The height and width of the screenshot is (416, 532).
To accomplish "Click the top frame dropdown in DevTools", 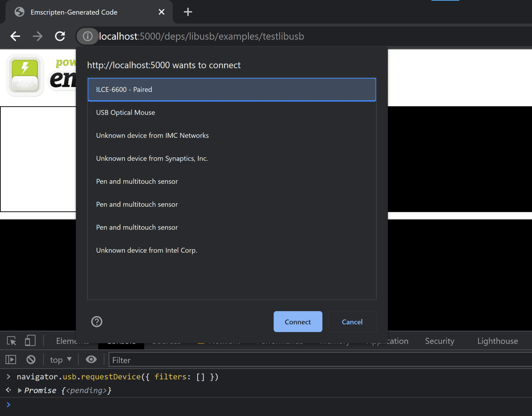I will click(x=60, y=359).
